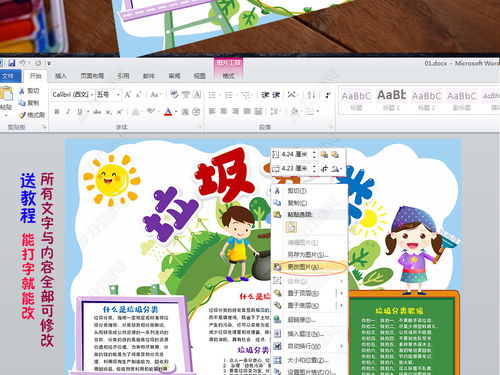Image resolution: width=500 pixels, height=375 pixels.
Task: Switch to the 引用 (References) tab
Action: coord(123,76)
